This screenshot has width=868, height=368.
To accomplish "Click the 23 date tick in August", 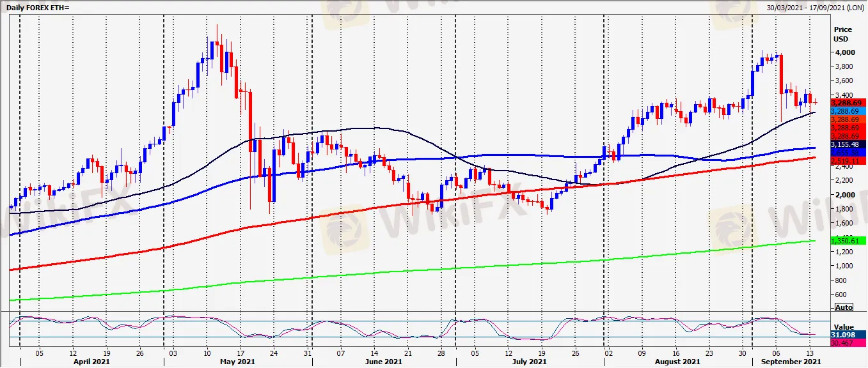I will [709, 353].
